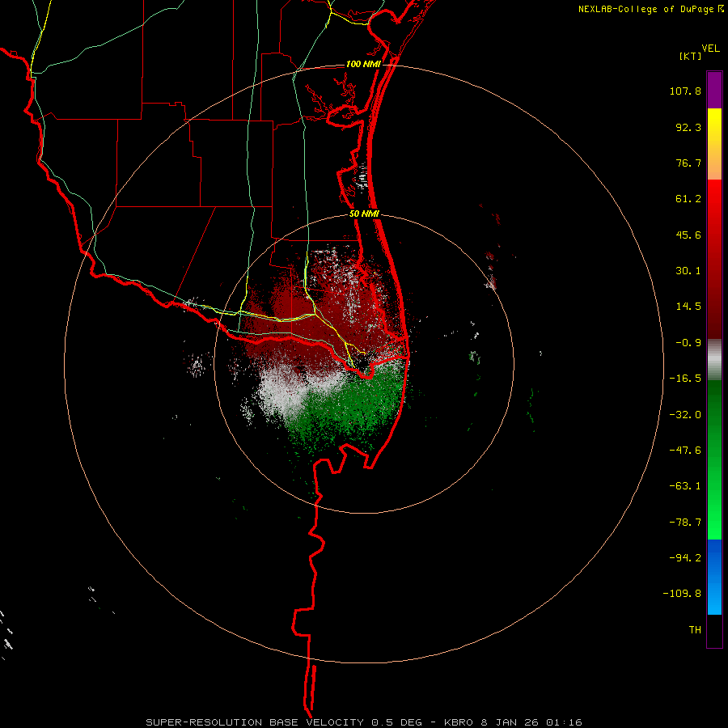Pick the purple segment of the color bar
This screenshot has height=728, width=728.
point(714,90)
